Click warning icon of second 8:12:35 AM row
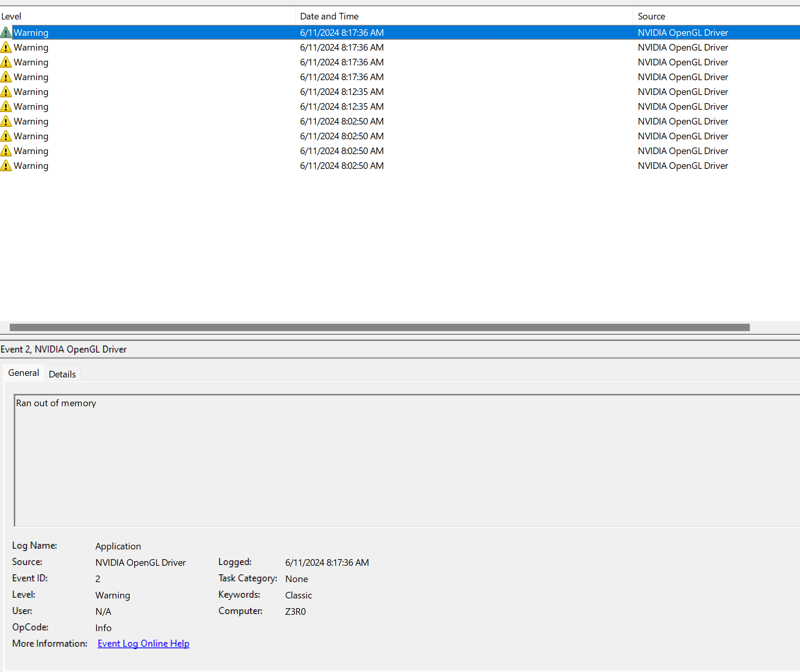The image size is (800, 672). pyautogui.click(x=6, y=106)
